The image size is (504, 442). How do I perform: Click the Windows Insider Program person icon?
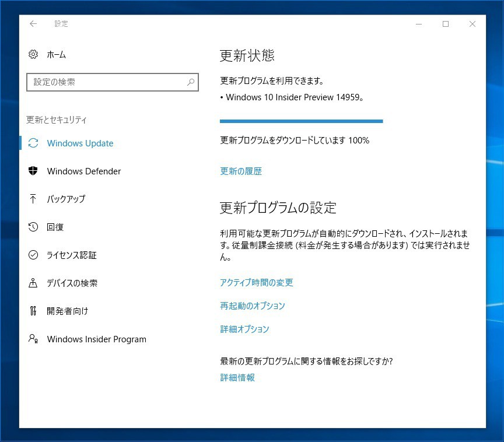(x=33, y=339)
